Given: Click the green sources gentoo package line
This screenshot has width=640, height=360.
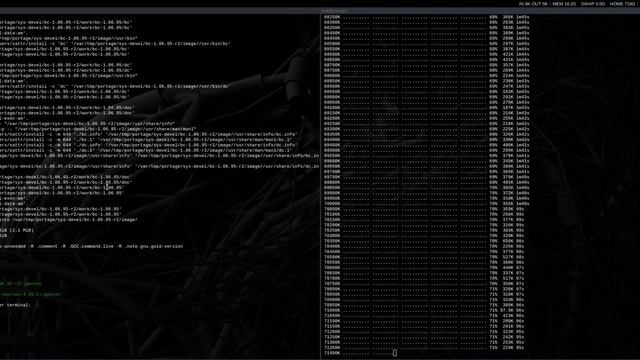Looking at the screenshot, I should [x=30, y=294].
